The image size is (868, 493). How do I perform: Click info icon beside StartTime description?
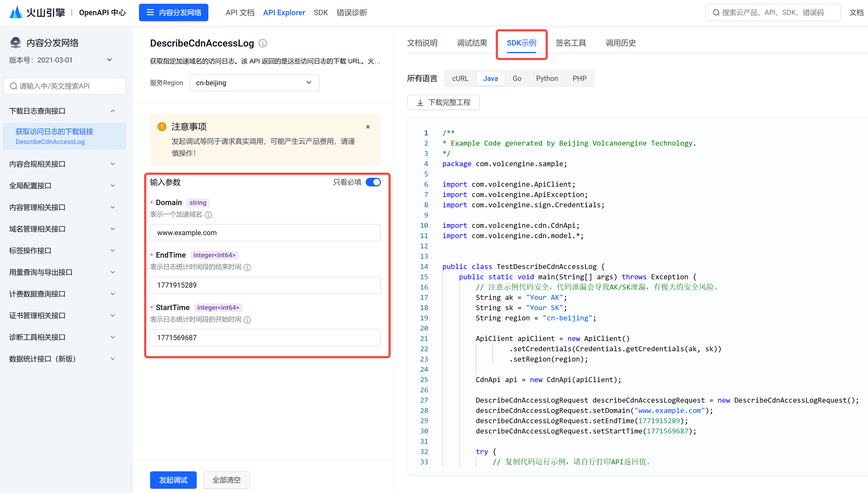coord(247,320)
